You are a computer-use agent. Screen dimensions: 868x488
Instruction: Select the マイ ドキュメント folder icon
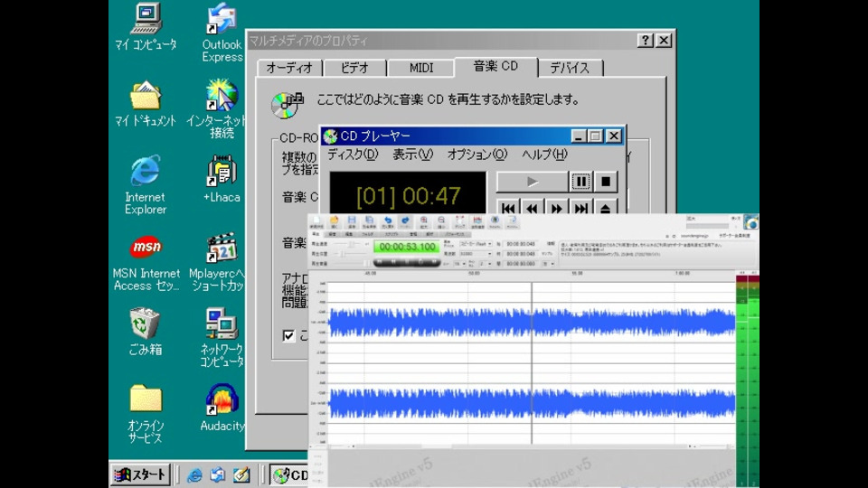coord(146,103)
